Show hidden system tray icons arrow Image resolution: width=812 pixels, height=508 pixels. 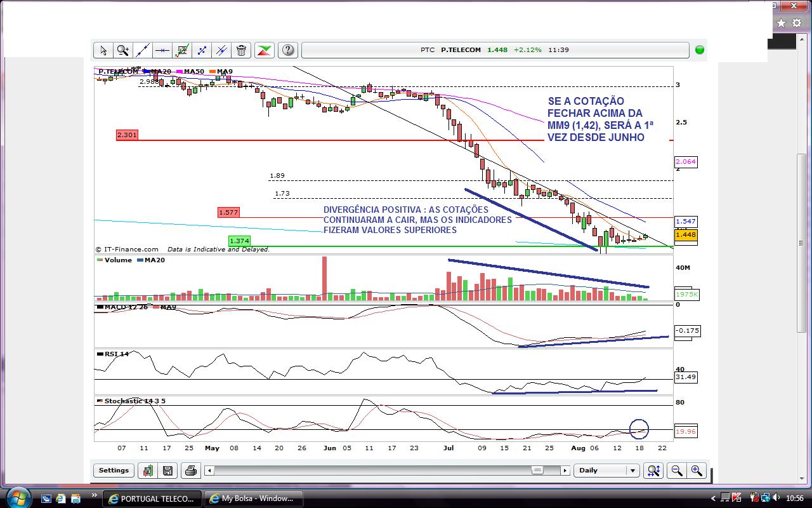click(713, 498)
